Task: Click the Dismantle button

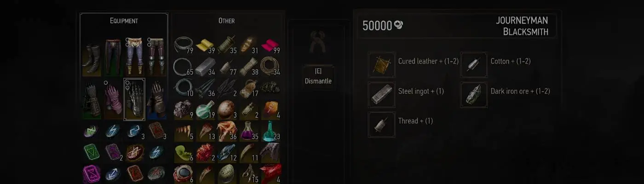Action: [318, 76]
